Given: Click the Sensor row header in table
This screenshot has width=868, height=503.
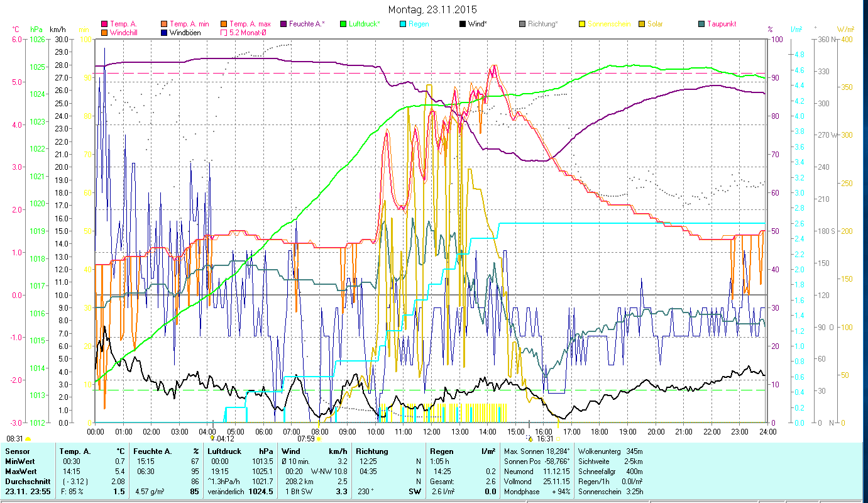Looking at the screenshot, I should pyautogui.click(x=17, y=451).
